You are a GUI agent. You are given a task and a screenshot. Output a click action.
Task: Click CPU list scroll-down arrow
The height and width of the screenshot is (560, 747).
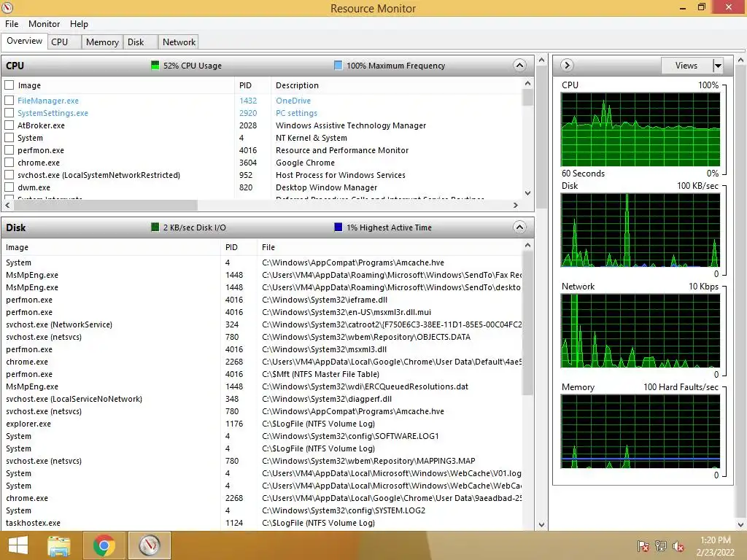527,192
